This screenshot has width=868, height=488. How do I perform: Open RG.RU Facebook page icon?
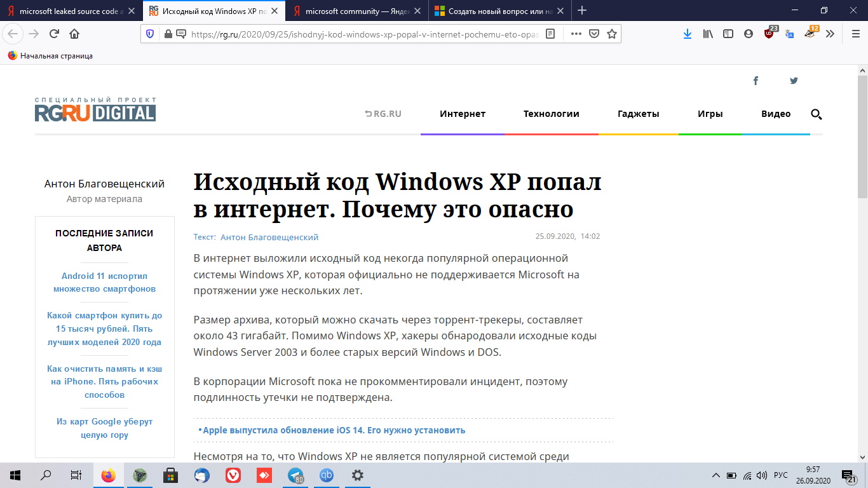(756, 81)
